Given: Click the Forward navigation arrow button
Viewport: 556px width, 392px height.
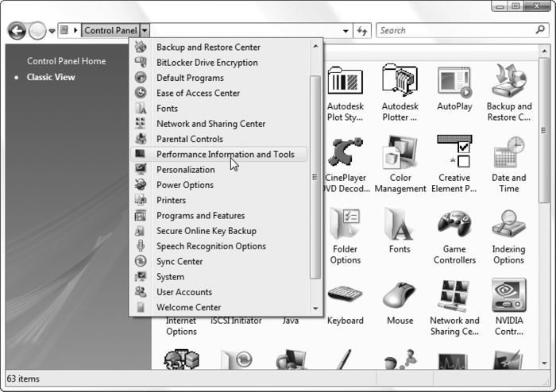Looking at the screenshot, I should tap(37, 31).
